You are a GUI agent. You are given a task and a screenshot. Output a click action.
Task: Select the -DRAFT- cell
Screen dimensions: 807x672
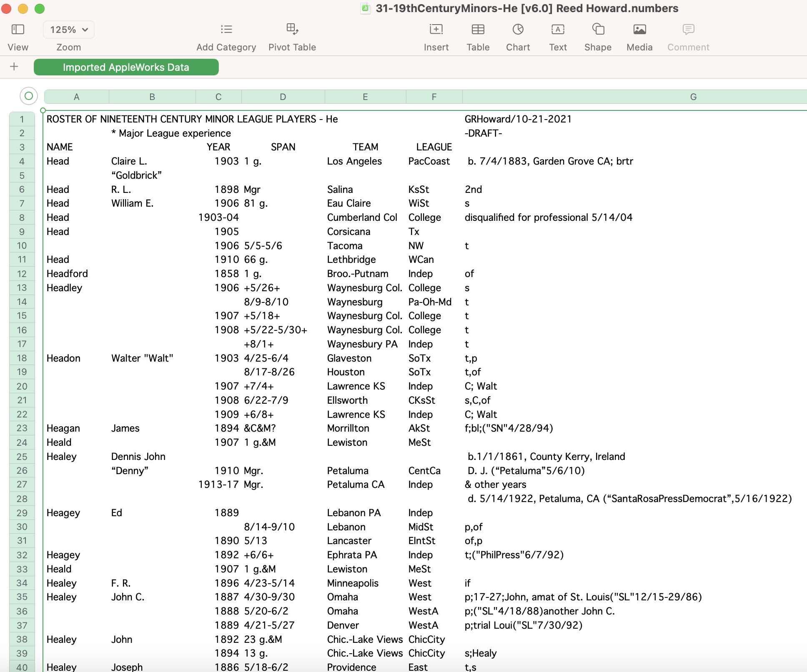483,133
